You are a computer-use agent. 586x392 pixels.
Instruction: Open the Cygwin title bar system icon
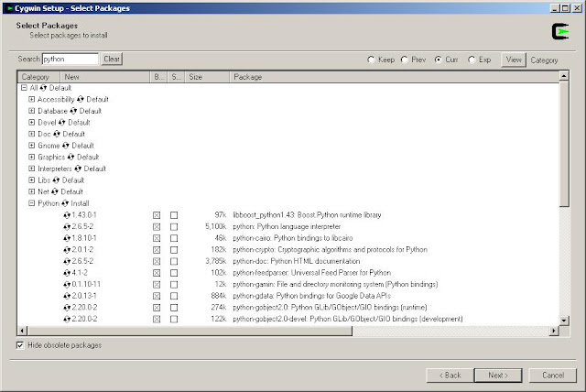[x=10, y=8]
